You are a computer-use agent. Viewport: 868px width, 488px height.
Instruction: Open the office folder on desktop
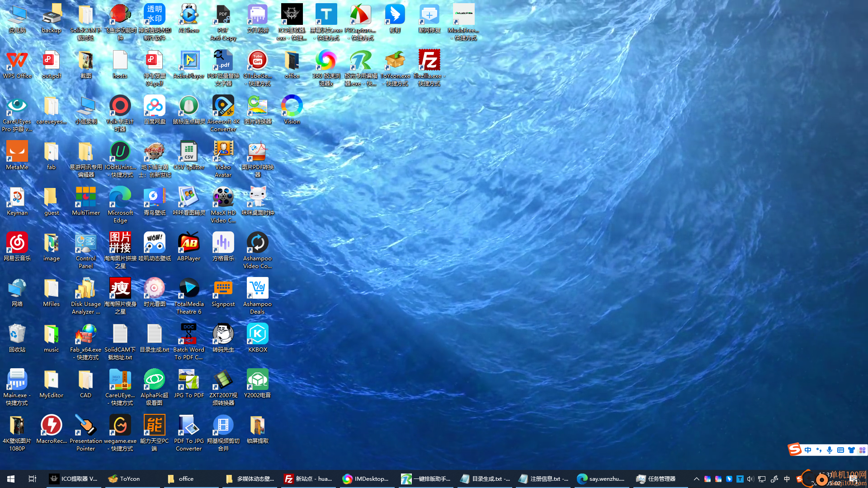[x=292, y=65]
